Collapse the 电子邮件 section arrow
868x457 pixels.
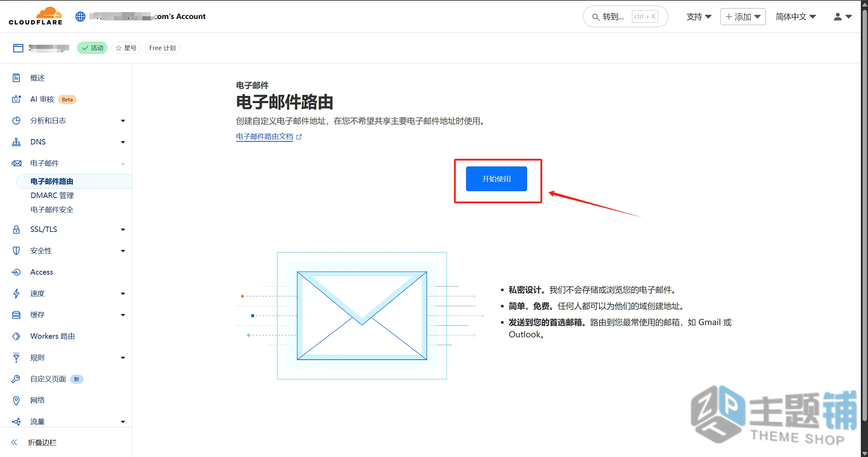tap(123, 163)
